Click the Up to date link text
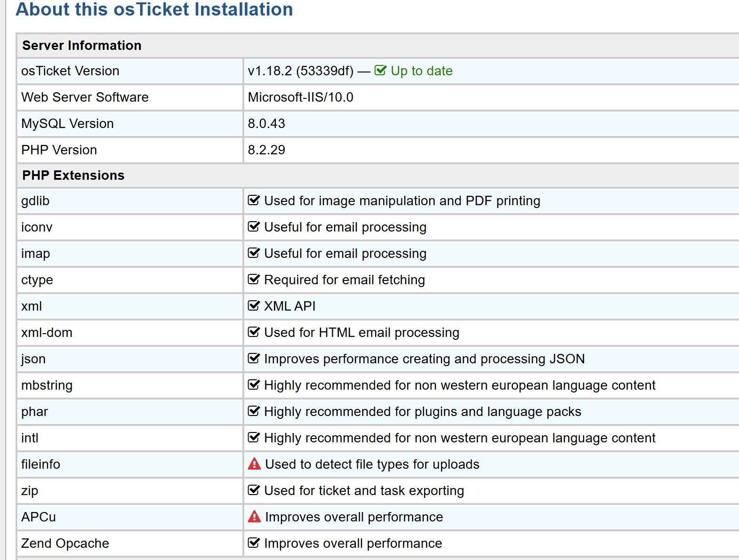This screenshot has height=560, width=739. (421, 71)
